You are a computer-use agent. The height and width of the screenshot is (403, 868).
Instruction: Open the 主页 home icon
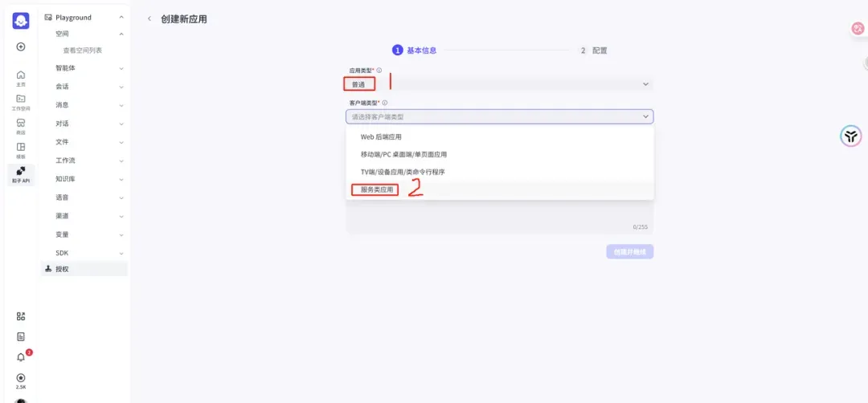pos(21,78)
